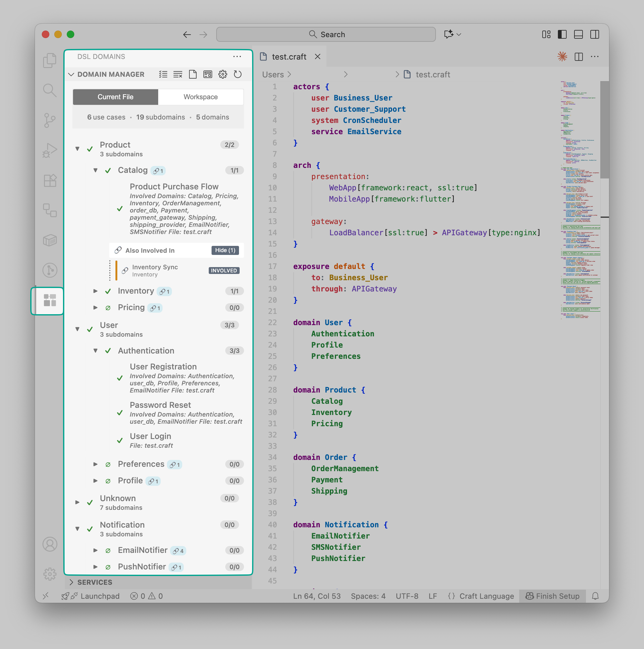Click Finish Setup in status bar
644x649 pixels.
click(x=552, y=596)
